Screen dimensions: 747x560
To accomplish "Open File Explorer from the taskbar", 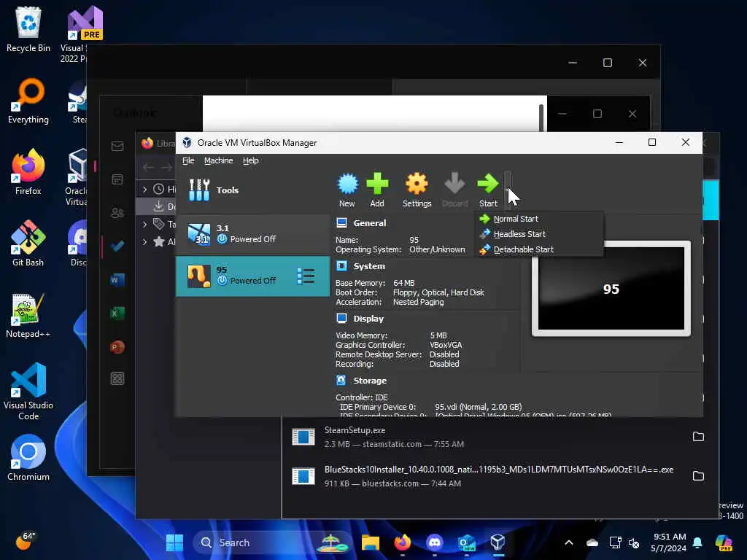I will (370, 542).
